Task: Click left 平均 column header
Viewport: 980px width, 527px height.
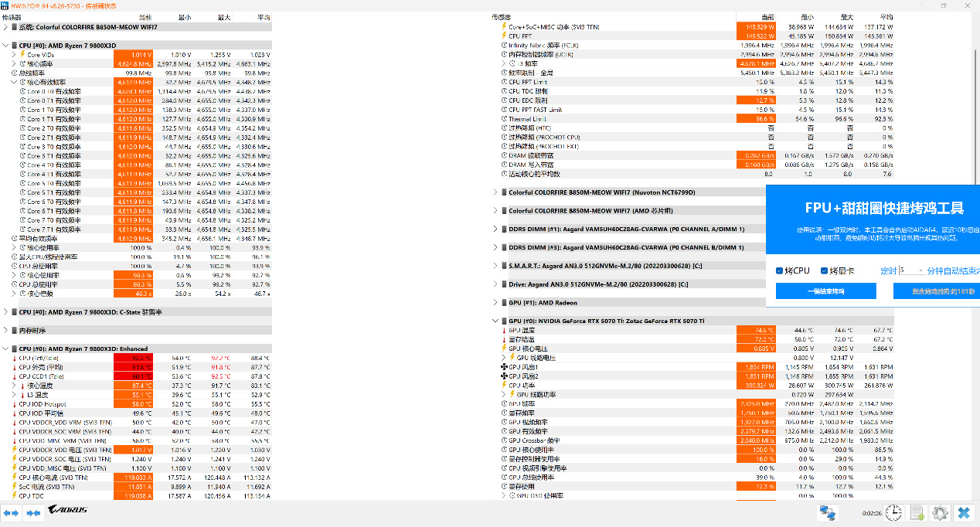Action: [264, 17]
